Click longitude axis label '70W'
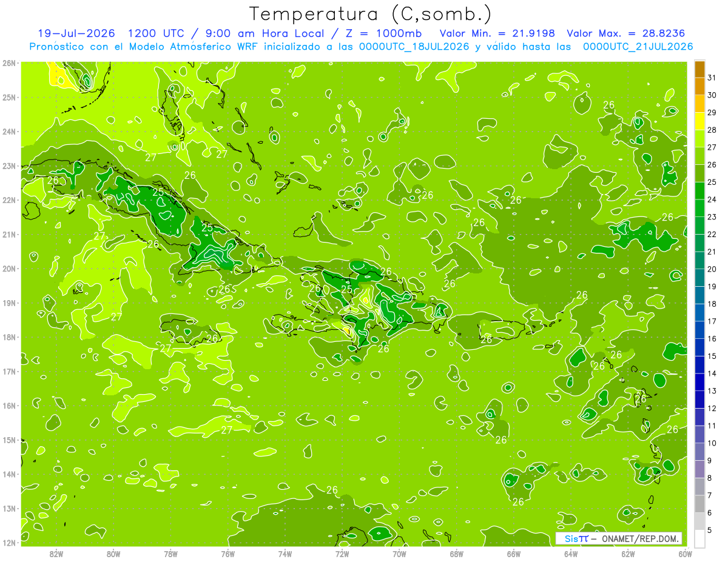 coord(399,554)
